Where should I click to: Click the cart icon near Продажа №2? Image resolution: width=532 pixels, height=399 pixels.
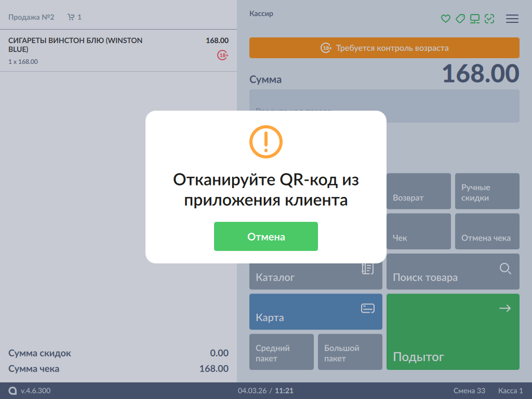71,17
